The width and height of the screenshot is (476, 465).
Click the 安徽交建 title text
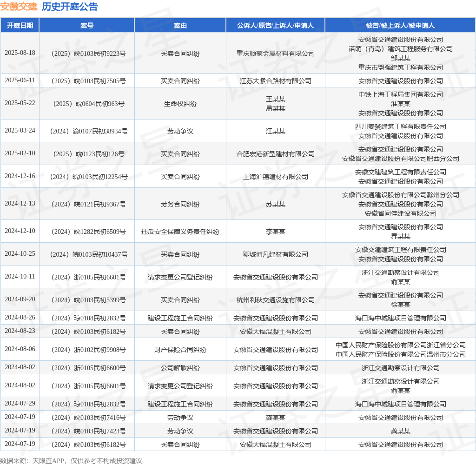19,7
